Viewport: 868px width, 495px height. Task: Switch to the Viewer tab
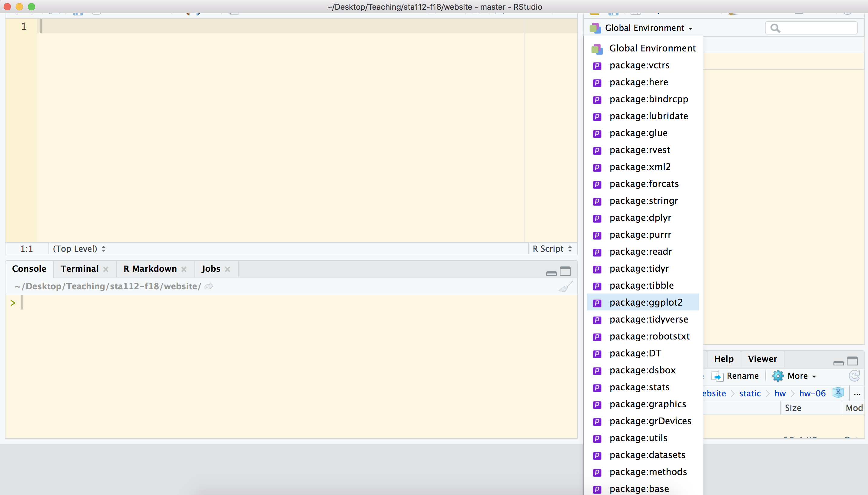point(762,359)
